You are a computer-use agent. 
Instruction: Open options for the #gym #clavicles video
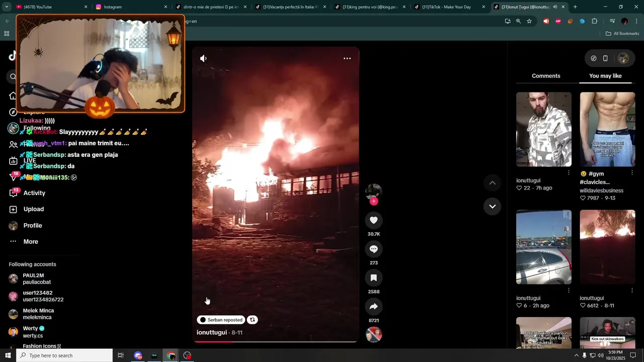632,172
